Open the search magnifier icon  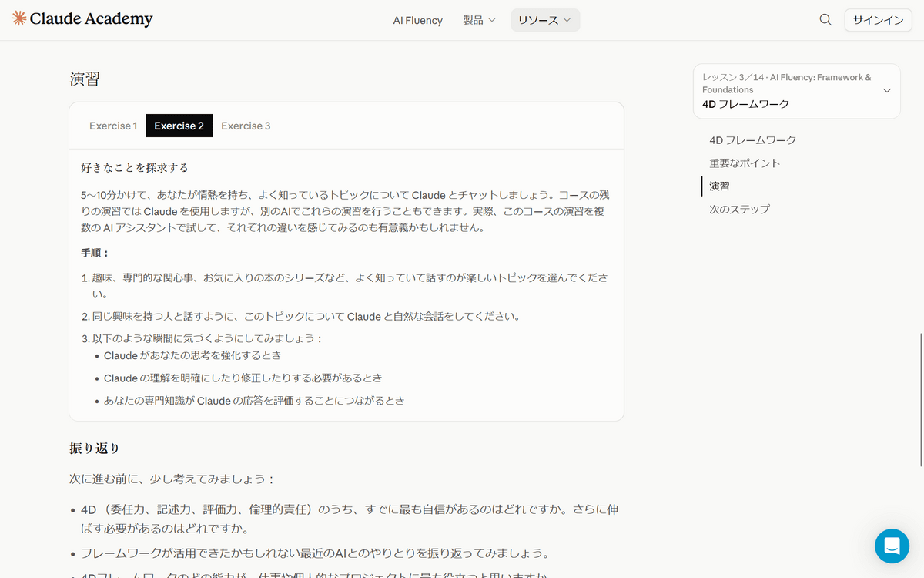pos(825,20)
